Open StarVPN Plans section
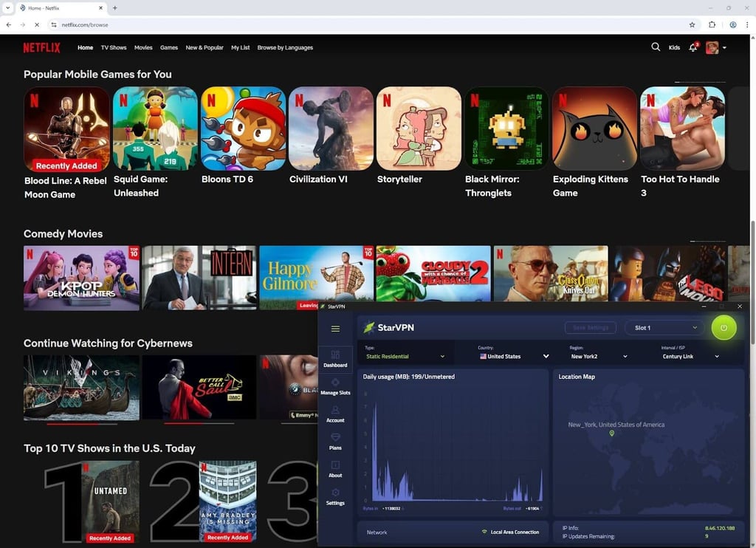The image size is (756, 548). coord(335,442)
